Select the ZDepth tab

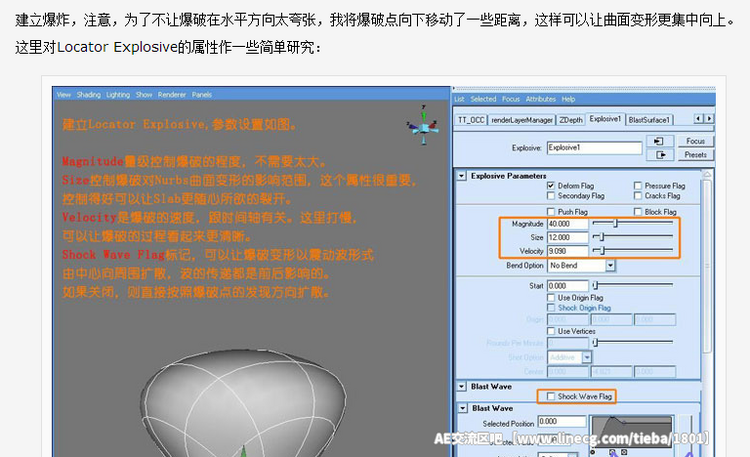point(571,120)
